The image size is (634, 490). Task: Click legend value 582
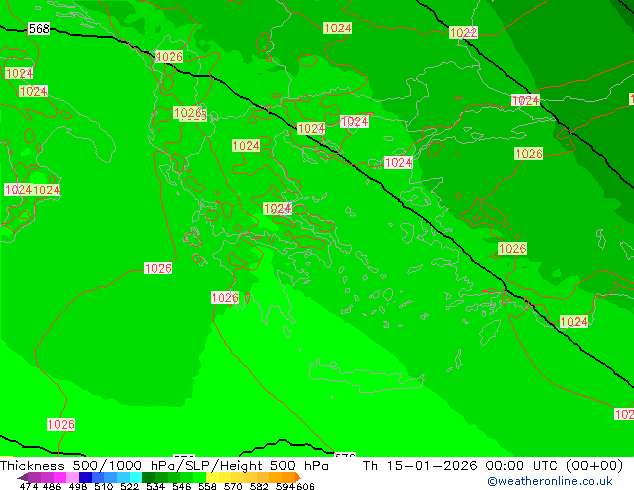(259, 486)
